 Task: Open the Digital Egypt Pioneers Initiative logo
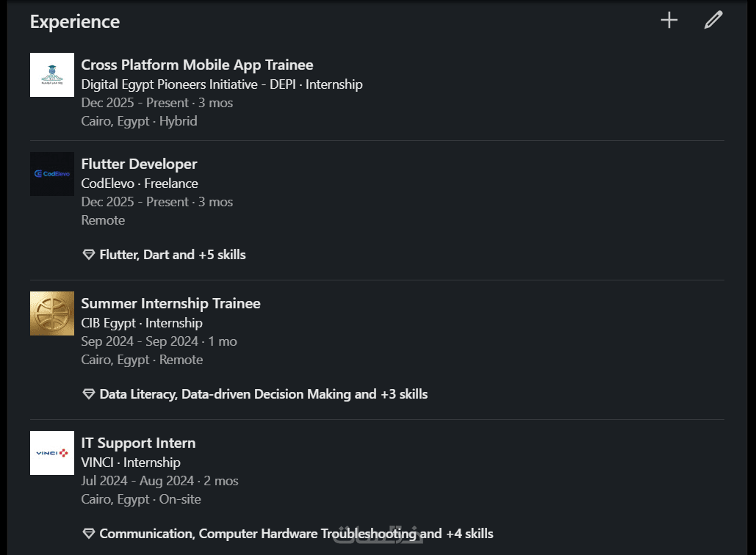pyautogui.click(x=52, y=75)
